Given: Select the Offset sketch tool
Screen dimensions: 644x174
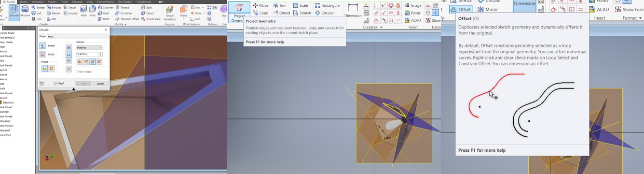Looking at the screenshot, I should 461,9.
